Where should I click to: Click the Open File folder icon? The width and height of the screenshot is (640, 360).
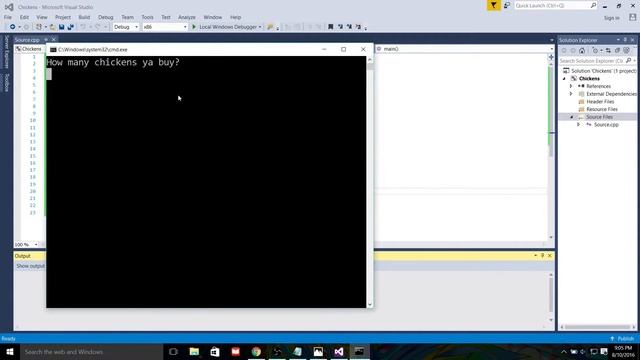[53, 27]
